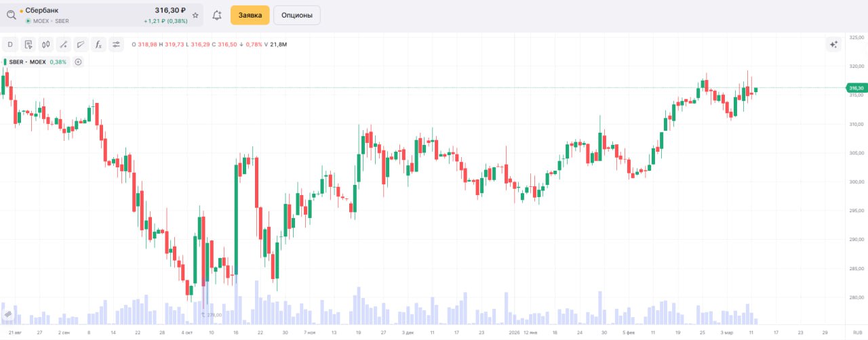Add Сбербанк to favorites with star

point(196,15)
